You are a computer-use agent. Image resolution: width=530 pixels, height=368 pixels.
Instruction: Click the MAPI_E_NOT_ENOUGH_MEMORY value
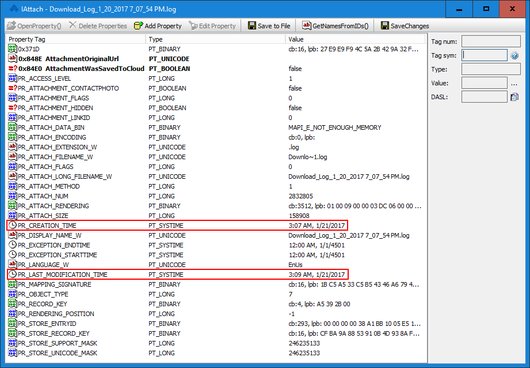pyautogui.click(x=335, y=127)
